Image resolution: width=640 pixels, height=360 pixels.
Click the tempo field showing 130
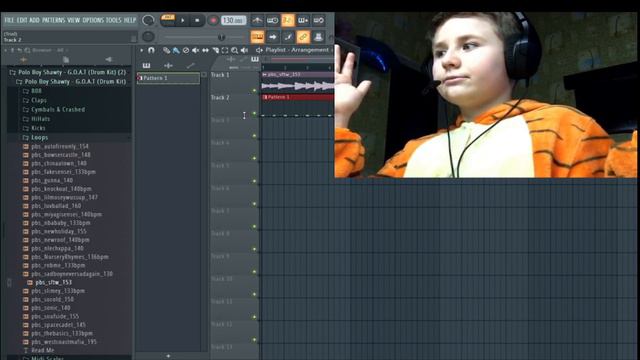pos(234,20)
